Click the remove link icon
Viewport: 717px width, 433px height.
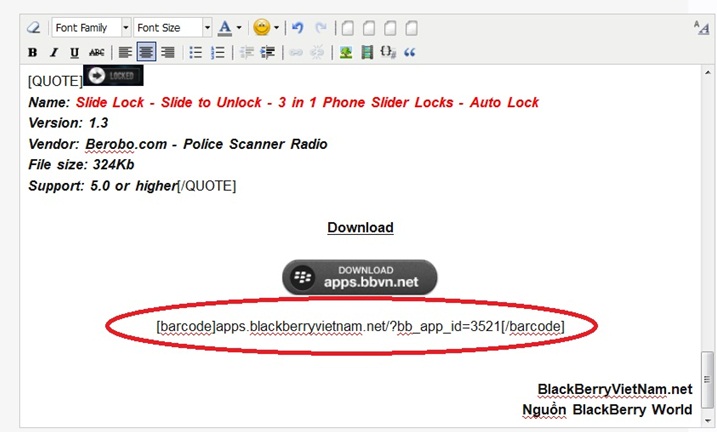(x=317, y=52)
